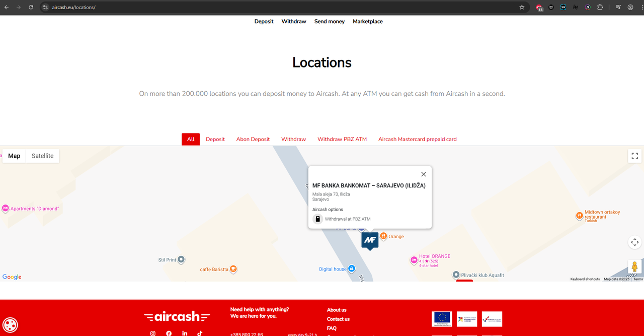
Task: Open Contact us footer link
Action: coord(338,319)
